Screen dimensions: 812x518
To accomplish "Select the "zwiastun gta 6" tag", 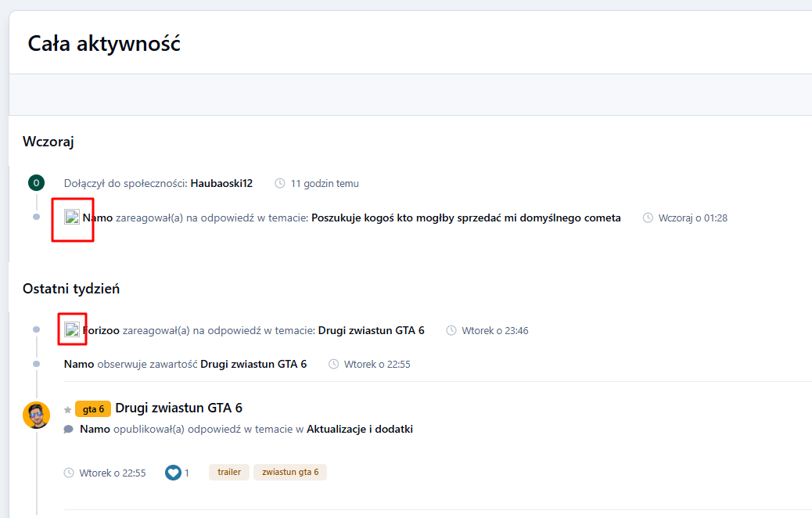I will (290, 473).
